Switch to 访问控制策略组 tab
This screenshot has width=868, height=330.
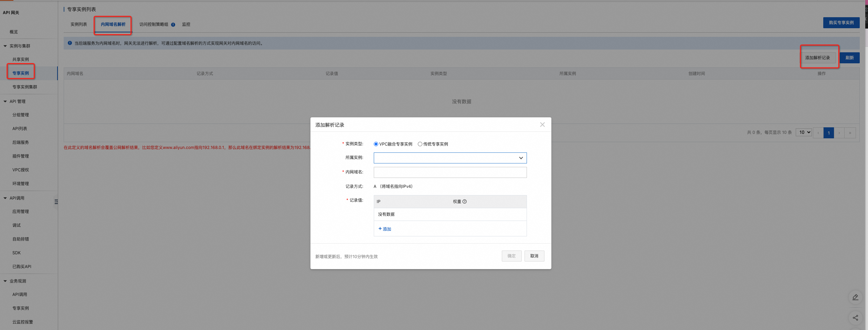coord(154,24)
